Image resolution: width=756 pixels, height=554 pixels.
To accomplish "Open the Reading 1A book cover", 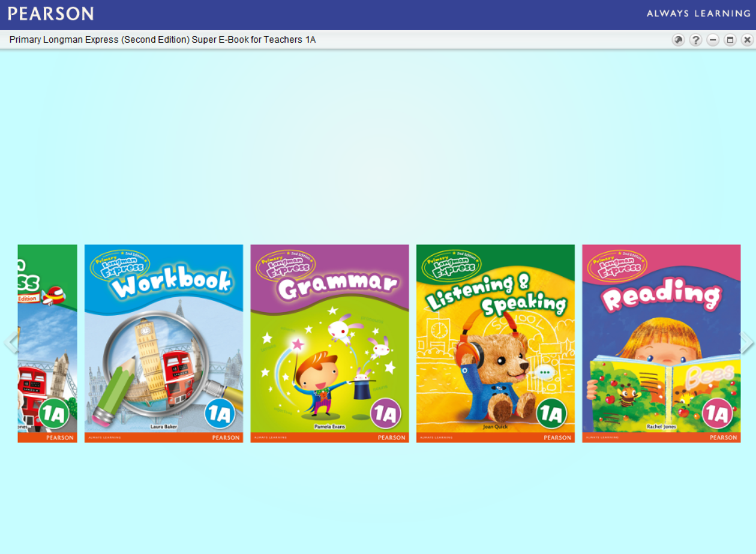I will click(661, 343).
